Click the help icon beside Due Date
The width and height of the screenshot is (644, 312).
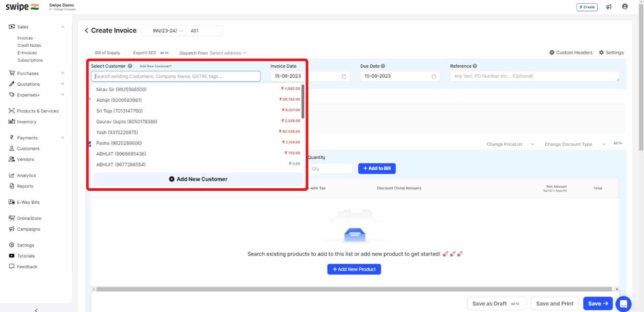click(383, 66)
